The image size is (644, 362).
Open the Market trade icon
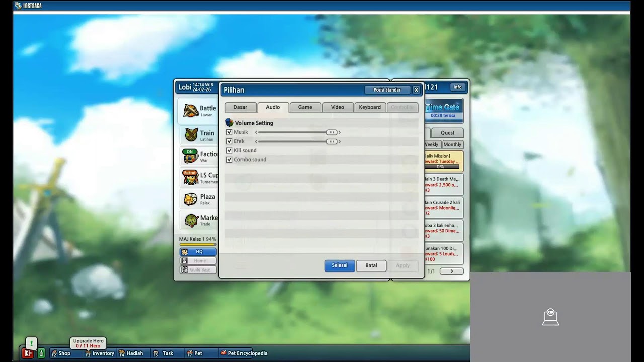point(191,220)
